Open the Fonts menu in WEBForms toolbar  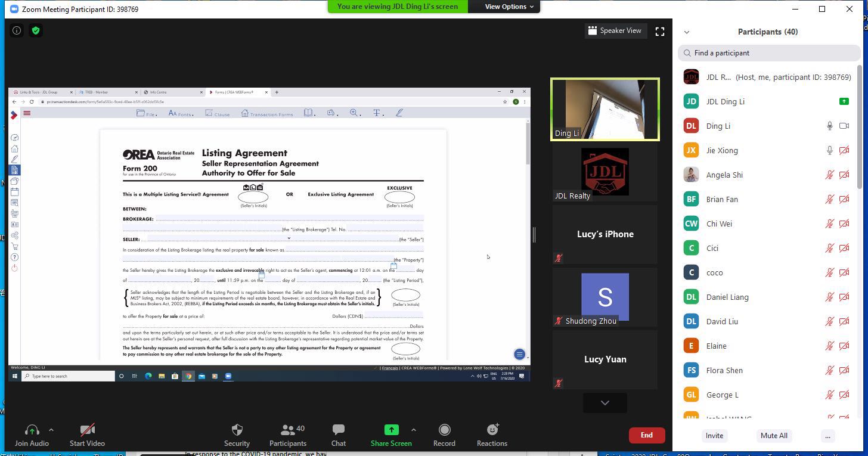(180, 113)
